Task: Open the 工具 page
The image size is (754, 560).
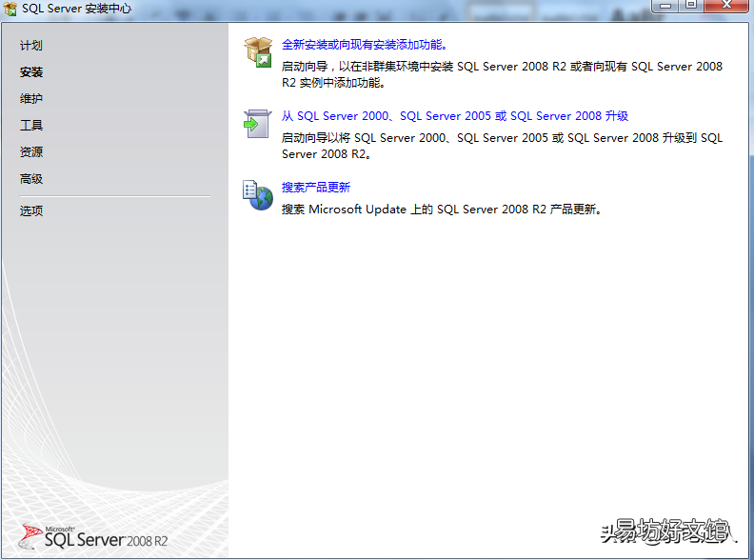Action: [x=31, y=126]
